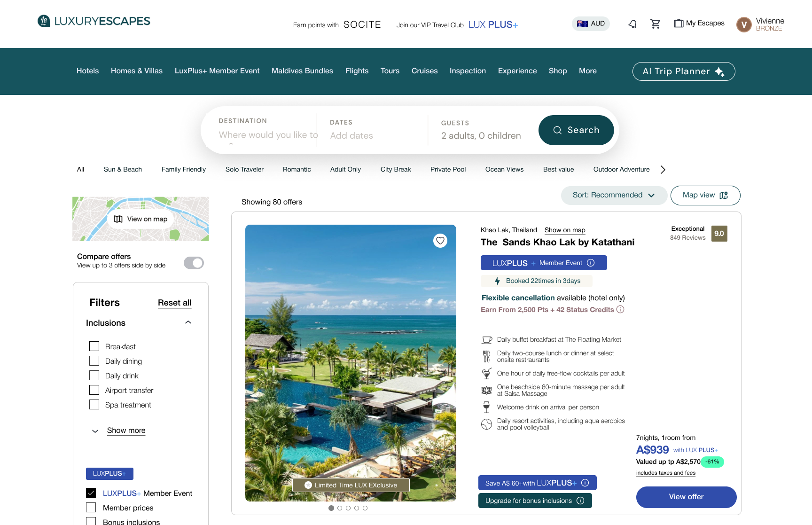Click the AI Trip Planner sparkle icon
Image resolution: width=812 pixels, height=525 pixels.
[x=719, y=71]
